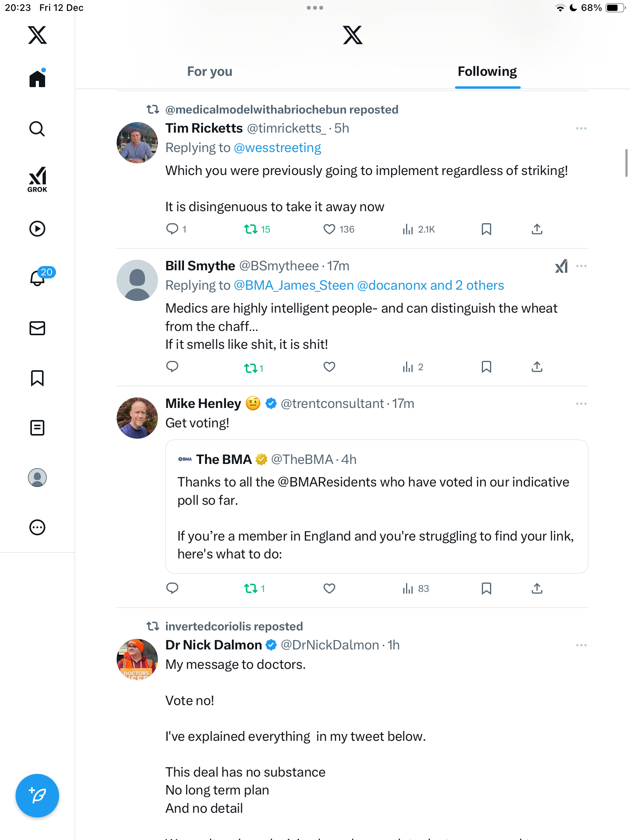
Task: Open Mike Henley's profile picture
Action: click(137, 418)
